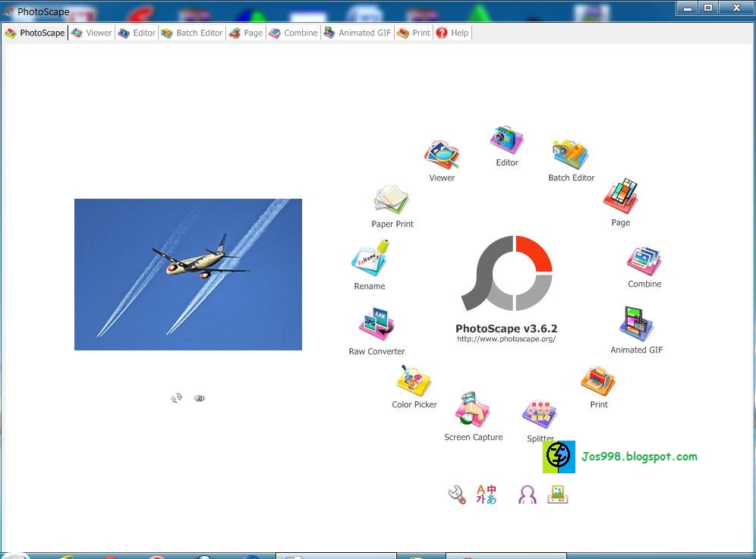The image size is (756, 559).
Task: Close the PhotoScape window
Action: pos(736,8)
